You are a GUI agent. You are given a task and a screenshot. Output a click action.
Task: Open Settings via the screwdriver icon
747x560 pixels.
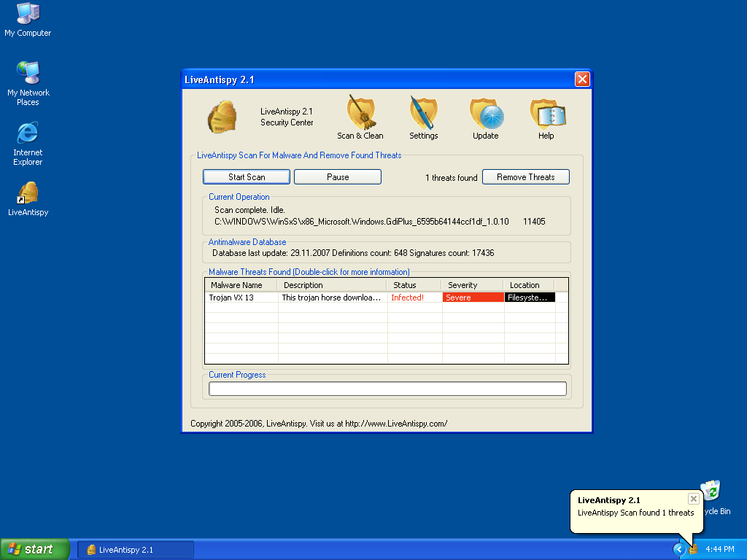[423, 114]
